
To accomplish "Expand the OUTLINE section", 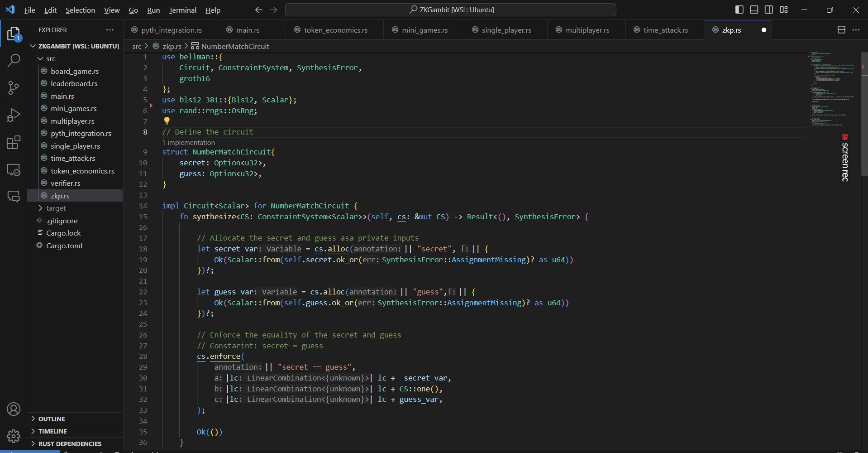I will click(75, 419).
